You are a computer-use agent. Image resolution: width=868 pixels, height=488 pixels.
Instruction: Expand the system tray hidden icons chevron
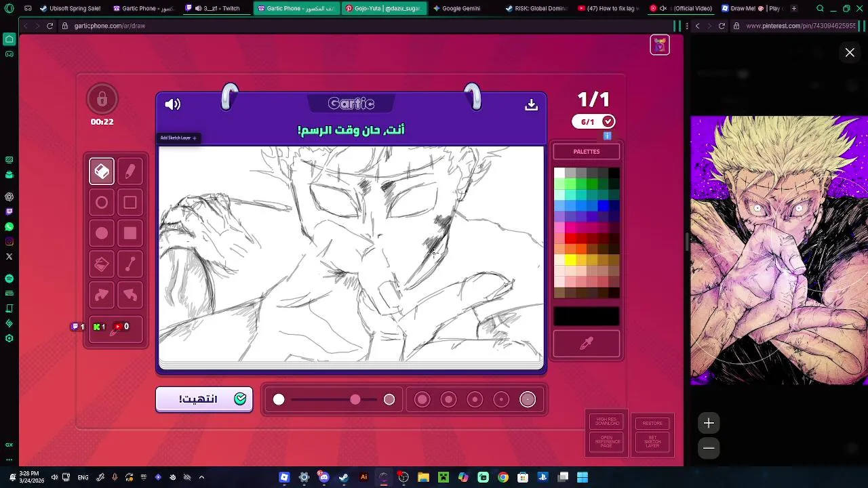click(201, 477)
